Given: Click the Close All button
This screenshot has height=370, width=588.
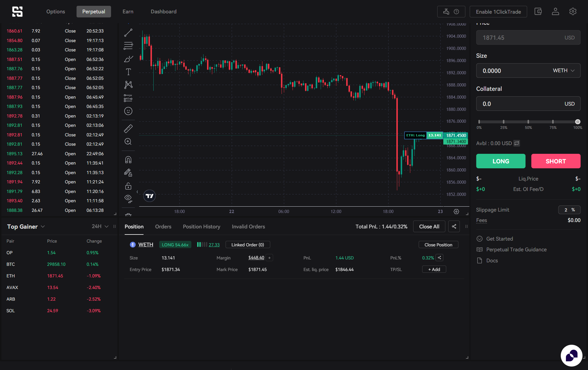Looking at the screenshot, I should coord(429,227).
